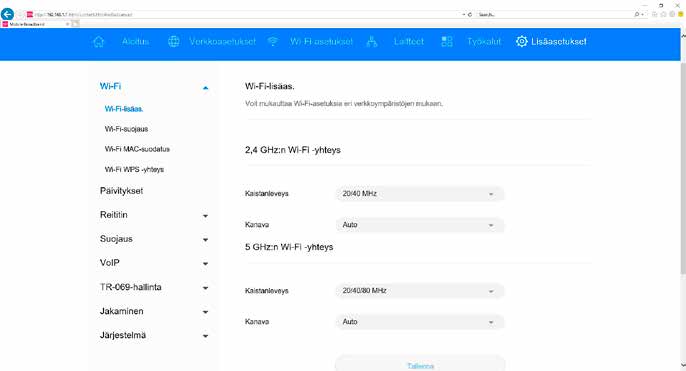Select Wi-Fi WPS -yhteys in the sidebar
Image resolution: width=686 pixels, height=371 pixels.
coord(134,169)
